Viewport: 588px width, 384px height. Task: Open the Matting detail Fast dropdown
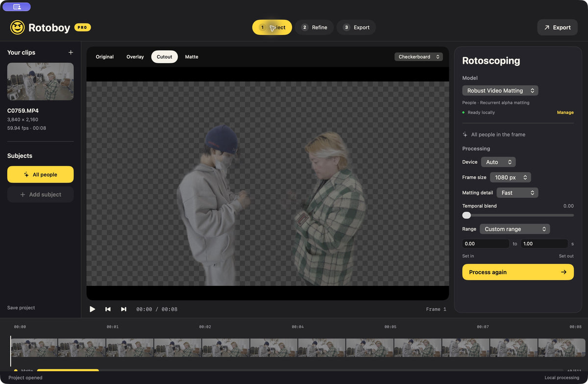pos(517,193)
